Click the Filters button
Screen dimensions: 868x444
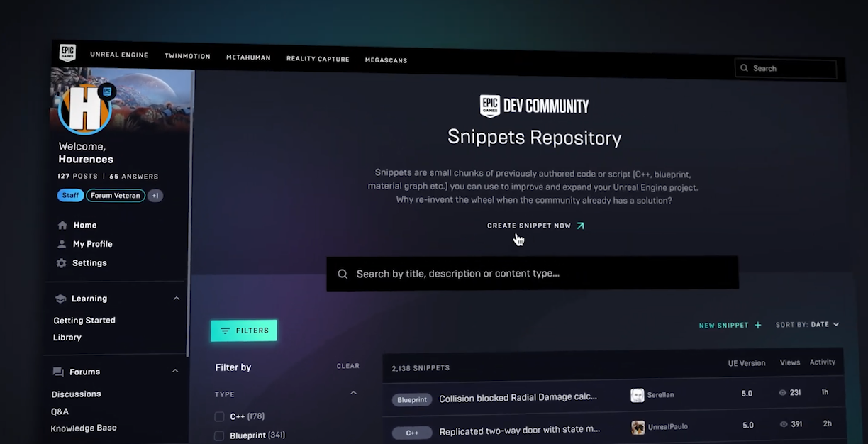point(244,331)
